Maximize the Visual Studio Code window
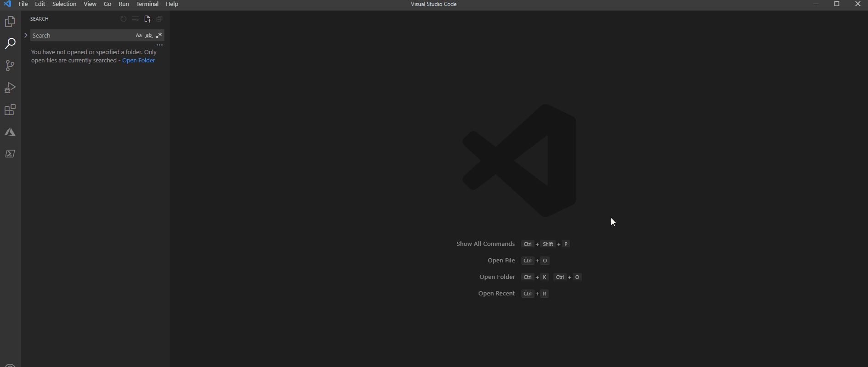Image resolution: width=868 pixels, height=367 pixels. pos(837,4)
